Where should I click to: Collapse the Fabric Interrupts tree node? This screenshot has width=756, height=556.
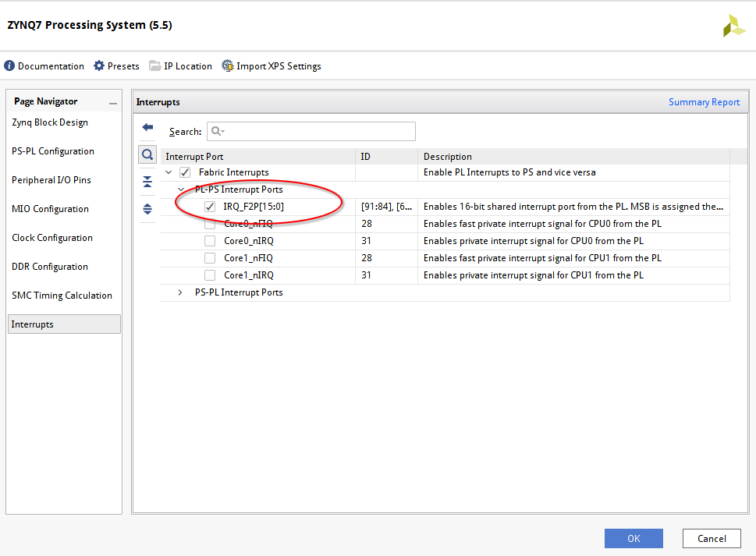click(x=169, y=172)
